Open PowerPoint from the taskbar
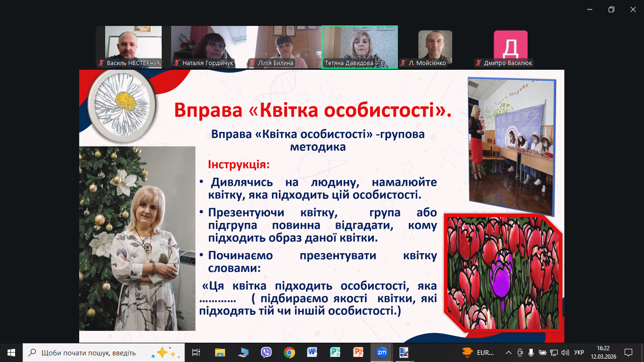This screenshot has height=362, width=644. coord(359,352)
